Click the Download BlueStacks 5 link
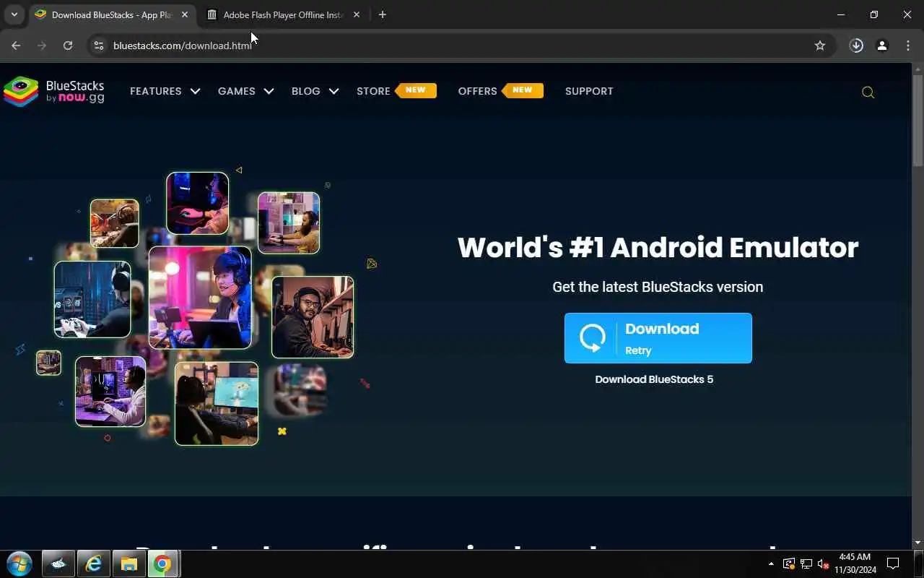 [654, 379]
